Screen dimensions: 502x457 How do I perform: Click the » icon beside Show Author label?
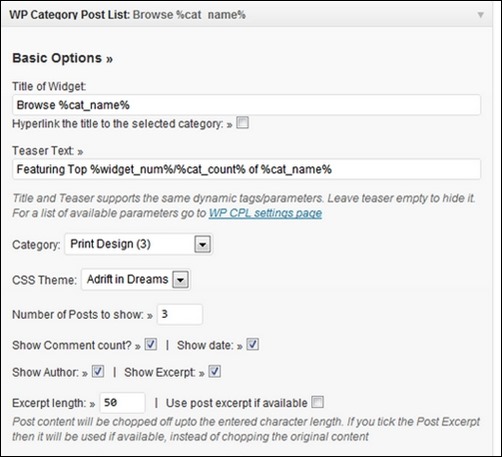pos(85,374)
